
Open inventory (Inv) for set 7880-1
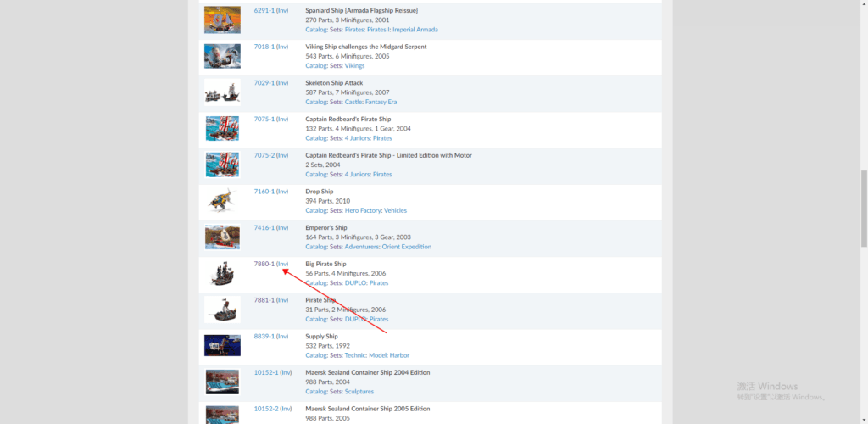pyautogui.click(x=282, y=264)
